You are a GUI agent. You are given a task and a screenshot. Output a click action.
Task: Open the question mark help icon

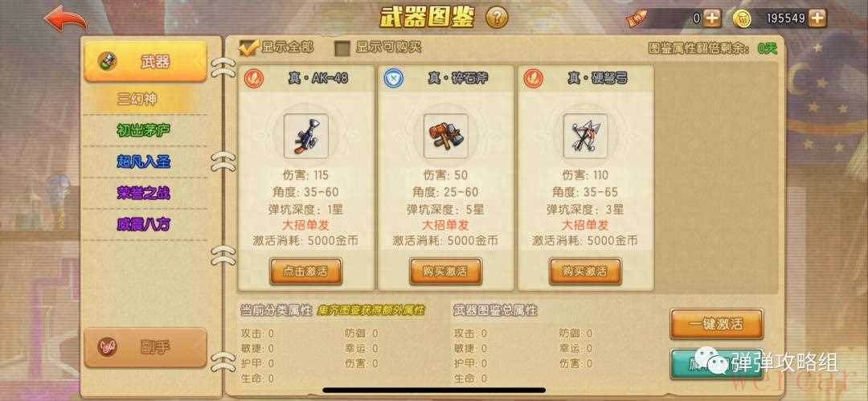497,18
